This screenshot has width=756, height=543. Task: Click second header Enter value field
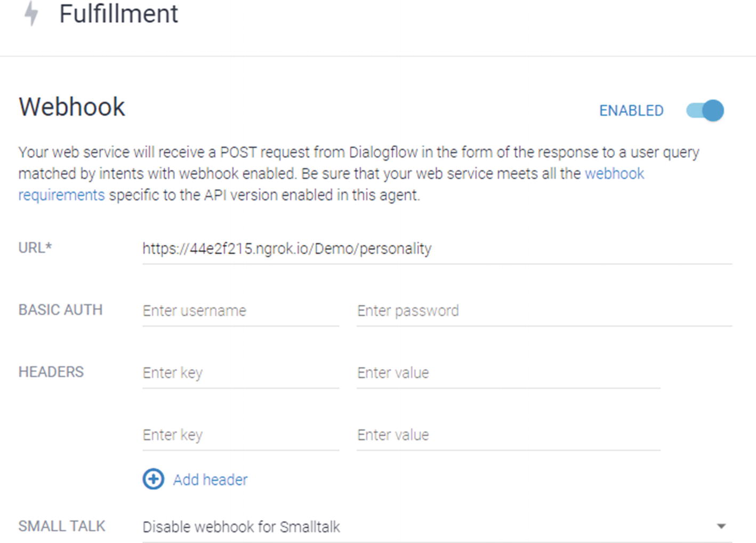[509, 435]
